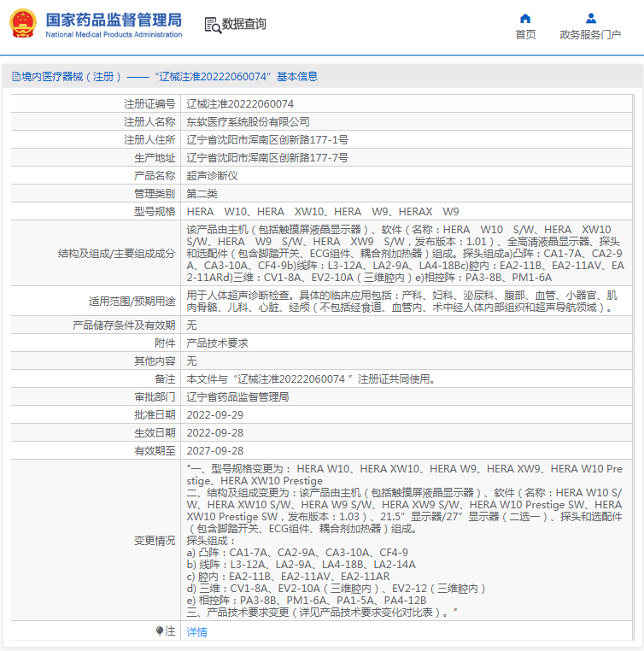Click the 其他内容 label
The width and height of the screenshot is (644, 651).
pyautogui.click(x=155, y=361)
